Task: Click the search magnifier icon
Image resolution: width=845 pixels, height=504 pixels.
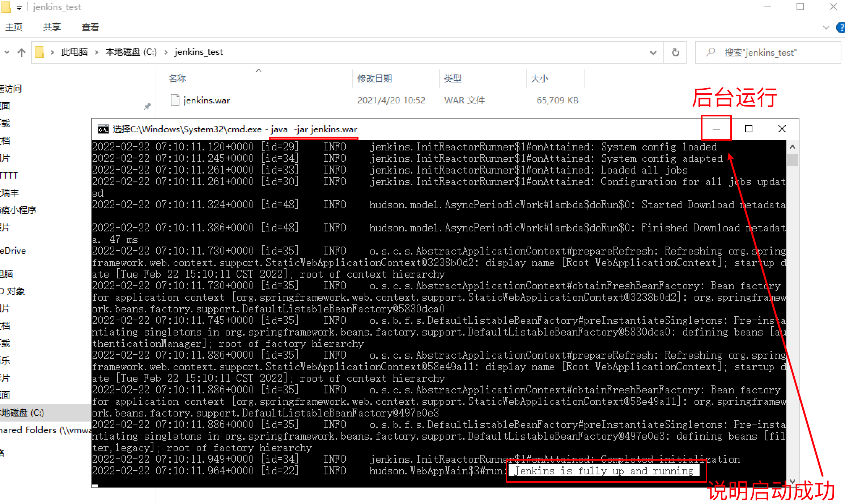Action: coord(710,52)
